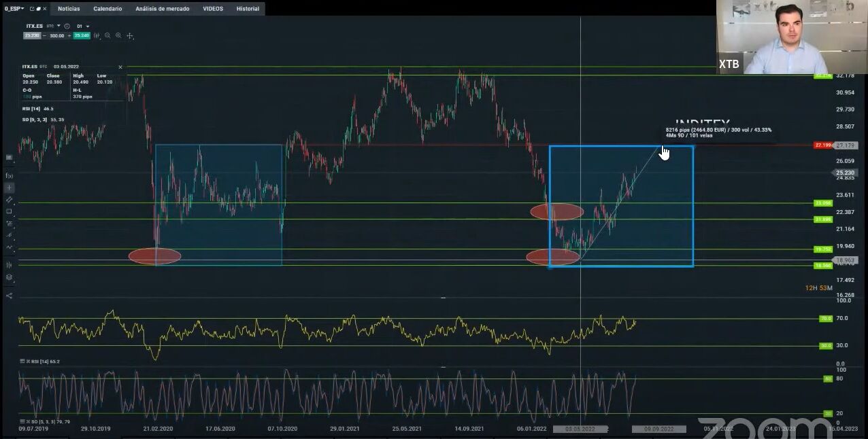Click the current price 25.230 axis label
Screen dimensions: 868x439
point(845,173)
